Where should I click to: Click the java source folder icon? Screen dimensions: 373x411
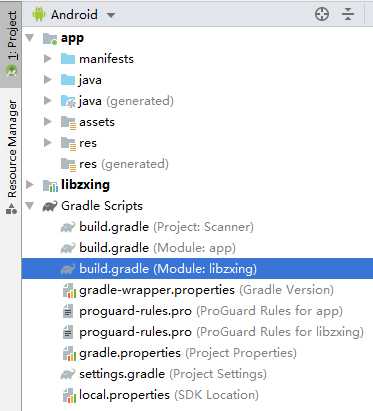[x=68, y=80]
